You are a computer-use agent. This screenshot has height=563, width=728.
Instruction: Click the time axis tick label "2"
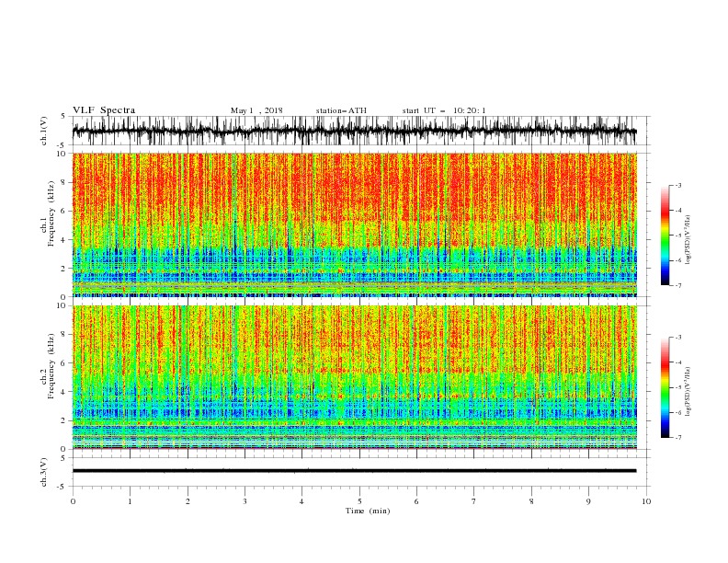[x=188, y=501]
